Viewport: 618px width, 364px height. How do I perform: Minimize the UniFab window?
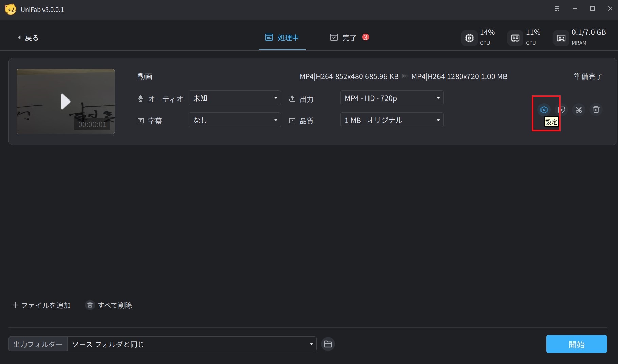[x=575, y=9]
